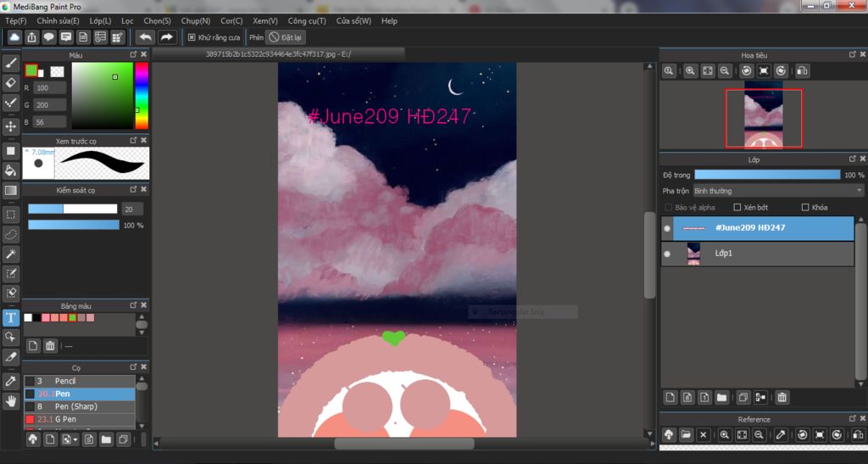Undock the Cọ brush panel
Screen dimensions: 868x464
tap(133, 367)
